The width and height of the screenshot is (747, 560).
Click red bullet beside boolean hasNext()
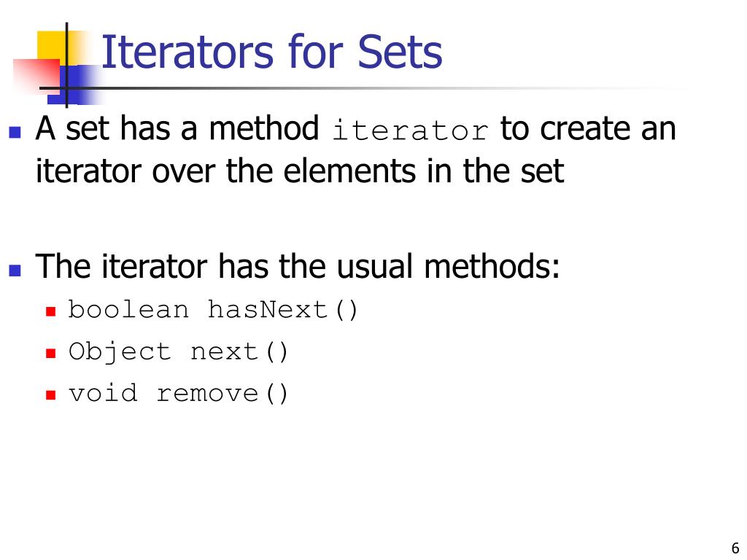point(51,312)
